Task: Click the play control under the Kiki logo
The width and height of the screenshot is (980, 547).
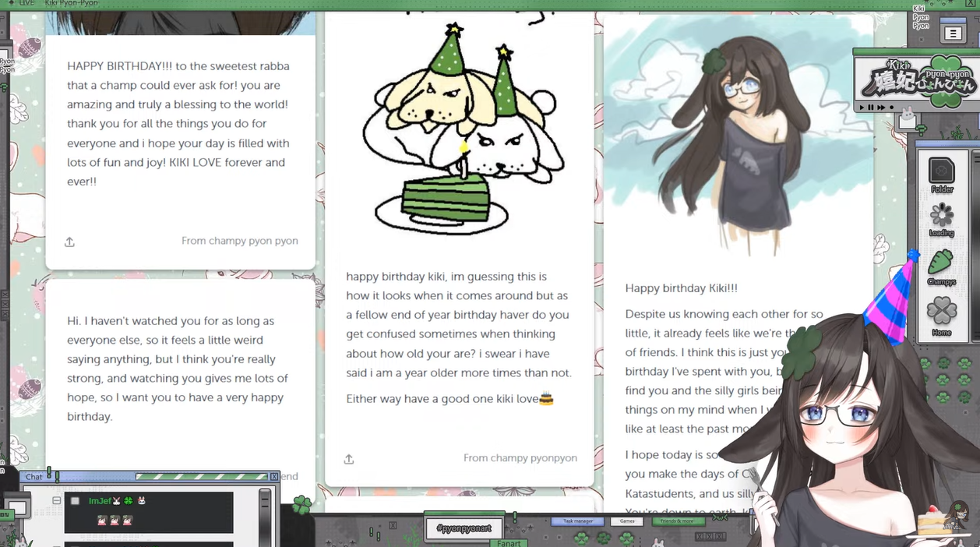Action: [x=862, y=108]
